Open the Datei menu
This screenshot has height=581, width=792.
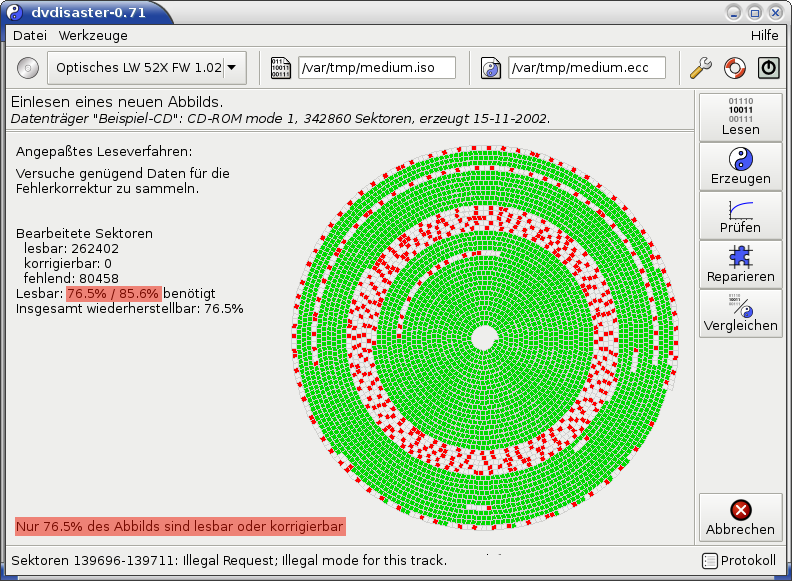(30, 35)
